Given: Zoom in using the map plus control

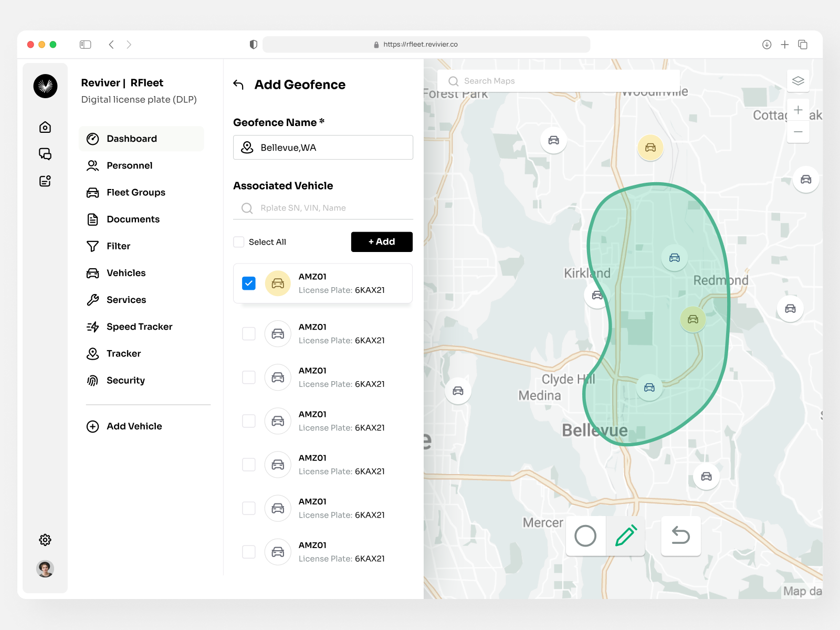Looking at the screenshot, I should coord(798,110).
